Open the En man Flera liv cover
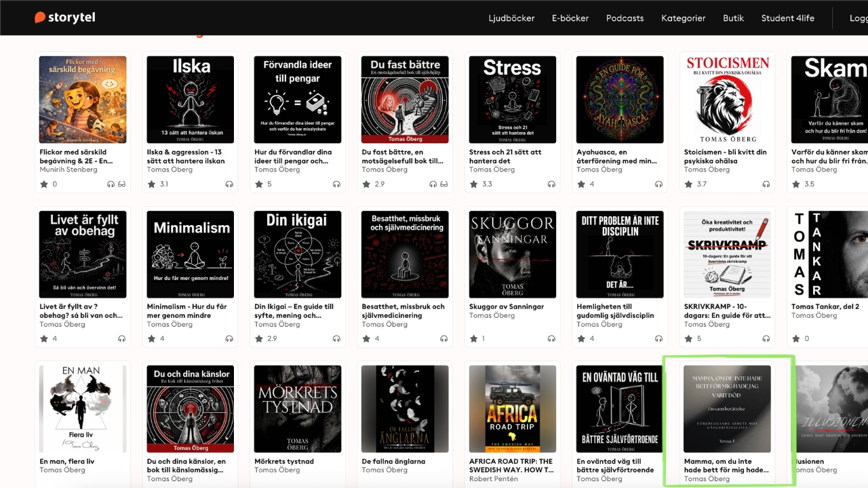This screenshot has width=868, height=488. coord(83,409)
